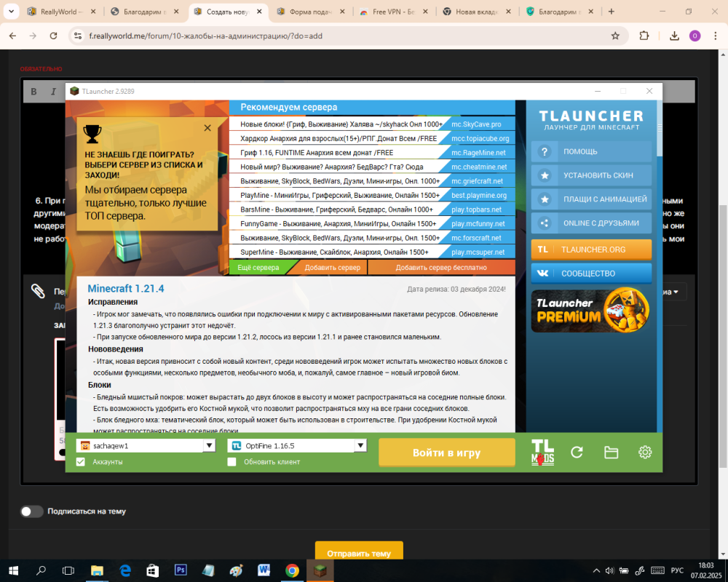This screenshot has width=728, height=582.
Task: Select mc.griefcraft.net server address
Action: click(x=478, y=181)
